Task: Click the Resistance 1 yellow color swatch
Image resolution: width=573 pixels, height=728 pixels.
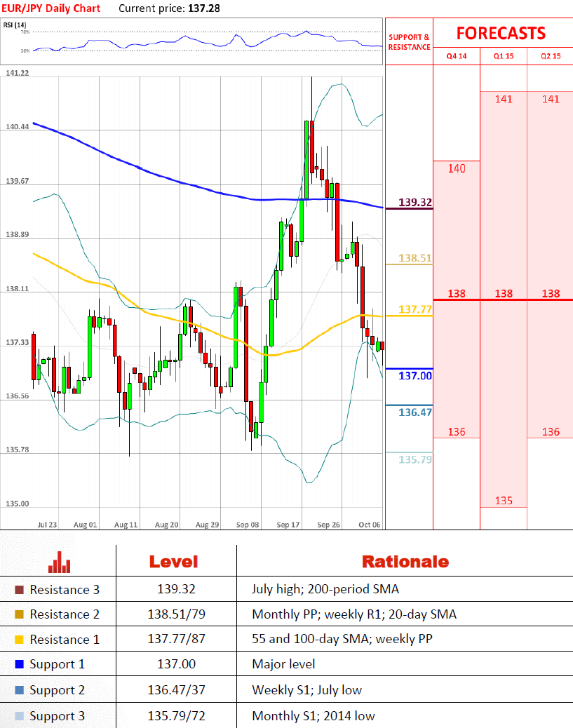Action: coord(19,640)
